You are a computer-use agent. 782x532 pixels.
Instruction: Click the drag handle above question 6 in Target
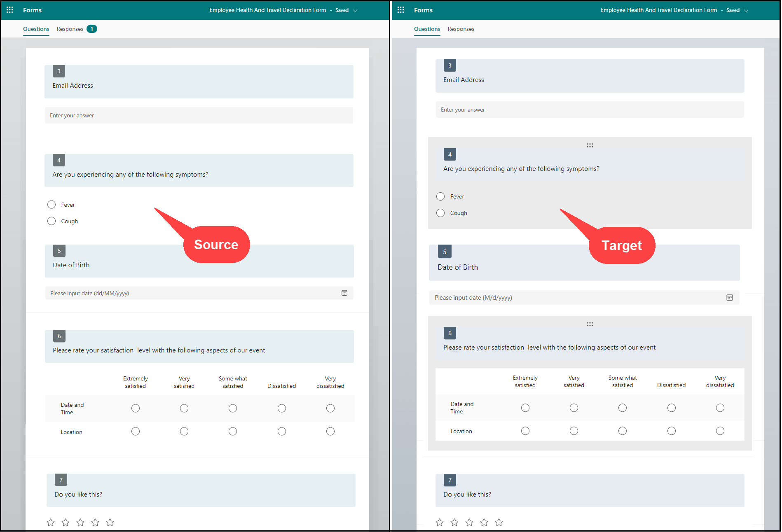point(590,324)
